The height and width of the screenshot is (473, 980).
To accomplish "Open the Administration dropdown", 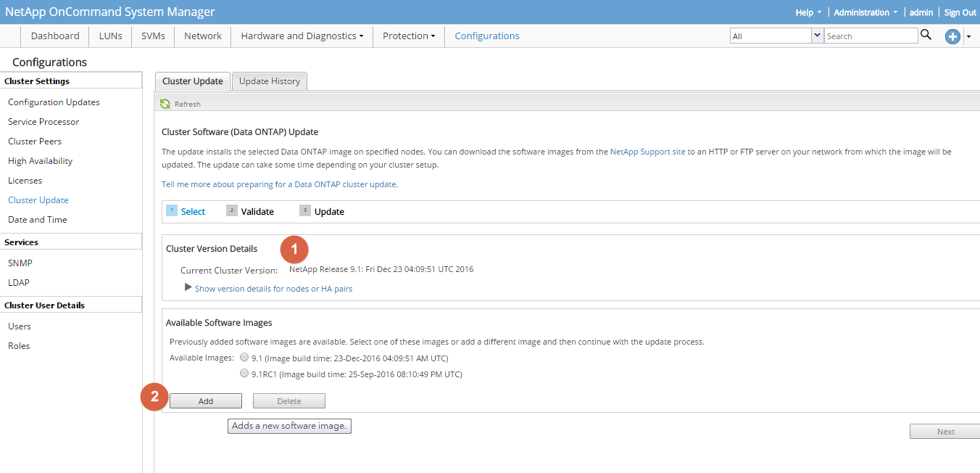I will pyautogui.click(x=865, y=12).
